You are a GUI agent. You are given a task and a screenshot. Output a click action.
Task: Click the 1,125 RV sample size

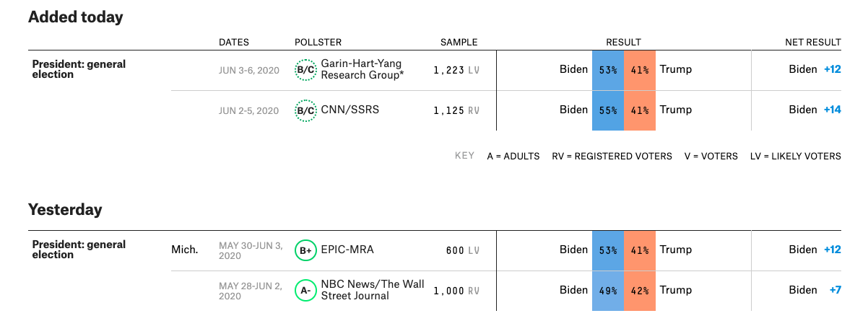click(x=456, y=110)
